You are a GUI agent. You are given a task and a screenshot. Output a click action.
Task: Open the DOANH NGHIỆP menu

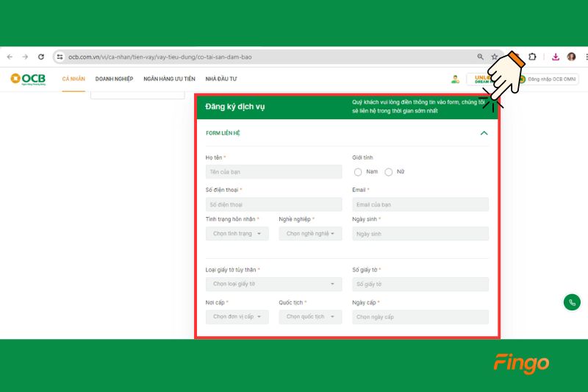(x=114, y=79)
